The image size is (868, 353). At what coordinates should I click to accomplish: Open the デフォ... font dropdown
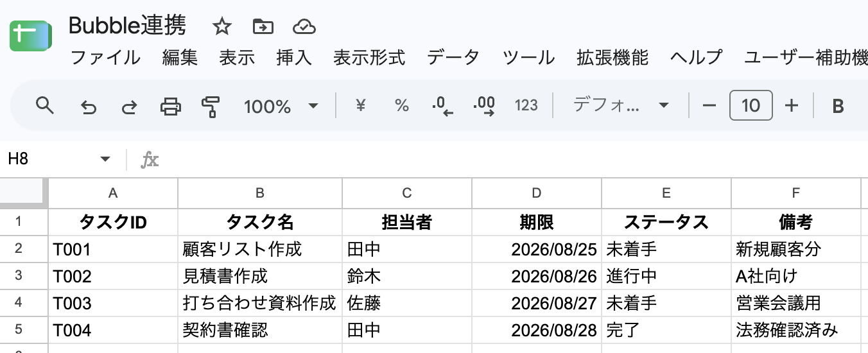(621, 105)
